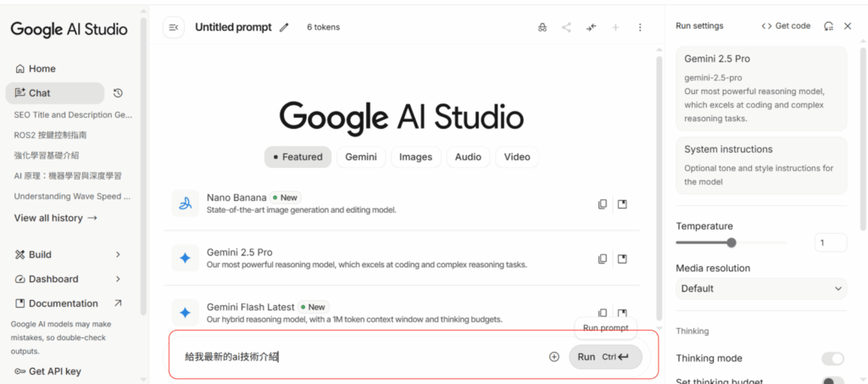The width and height of the screenshot is (868, 384).
Task: Reset run settings with the refresh icon
Action: tap(828, 26)
